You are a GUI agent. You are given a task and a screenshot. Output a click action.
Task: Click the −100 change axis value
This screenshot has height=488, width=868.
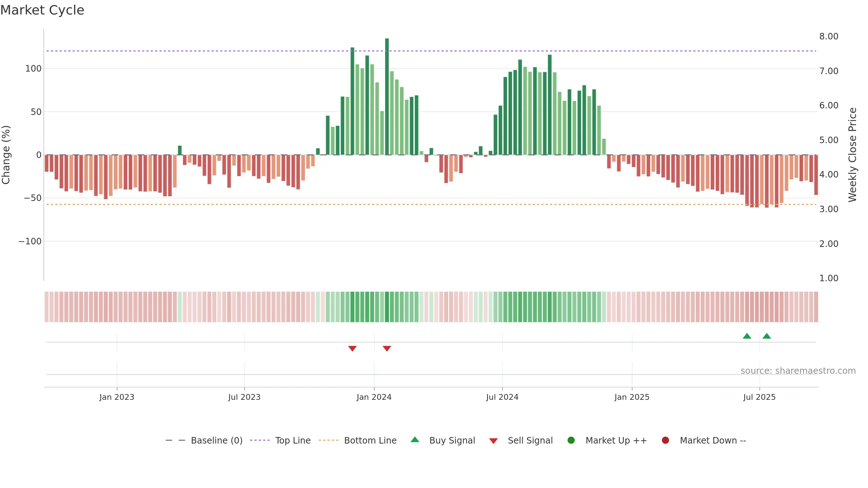[x=30, y=241]
